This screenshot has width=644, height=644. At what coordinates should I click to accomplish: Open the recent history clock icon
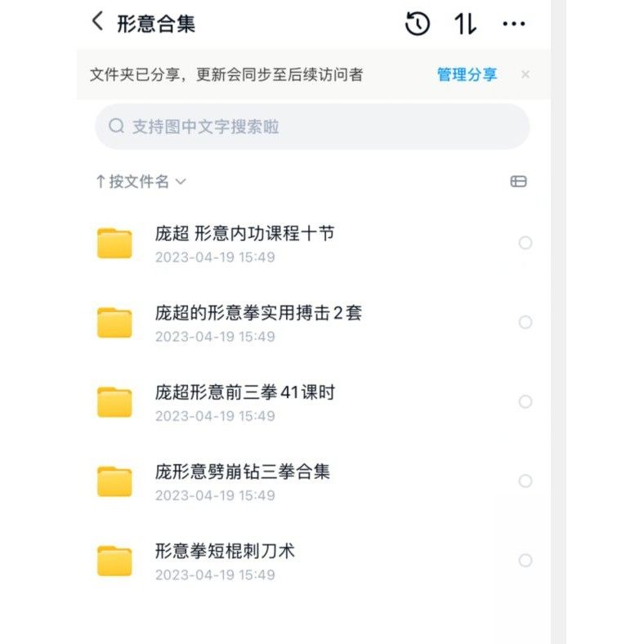[x=418, y=24]
